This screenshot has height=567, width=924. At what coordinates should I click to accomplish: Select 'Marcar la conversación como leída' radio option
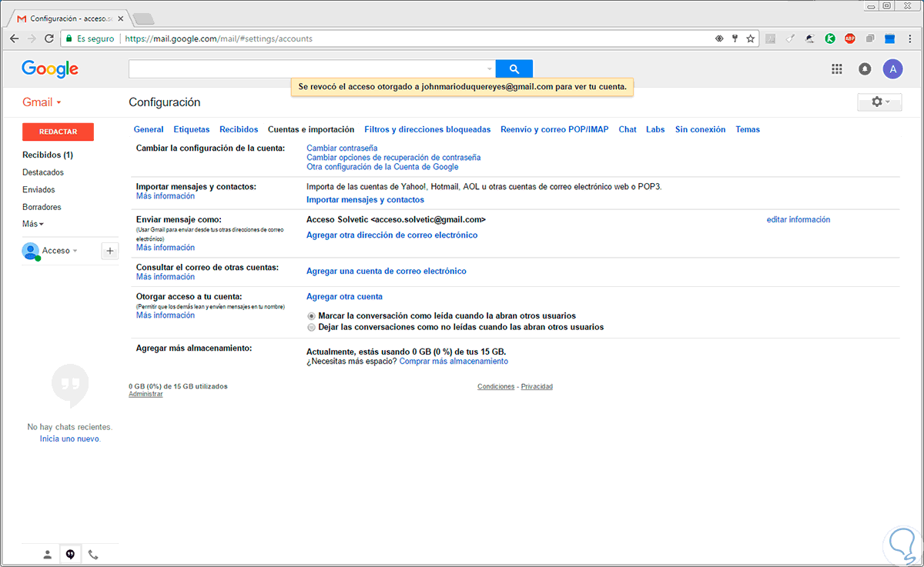click(x=311, y=316)
